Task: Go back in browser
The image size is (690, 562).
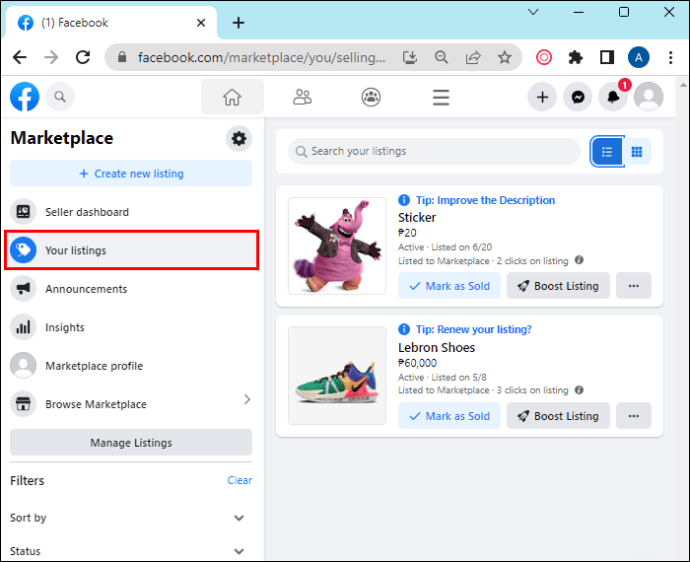Action: 20,57
